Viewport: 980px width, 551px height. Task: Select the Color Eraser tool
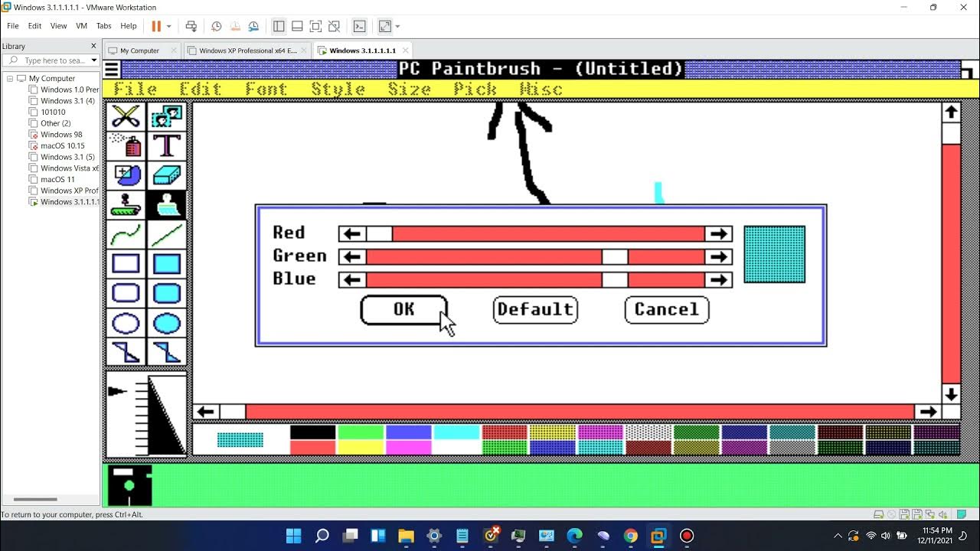coord(126,175)
